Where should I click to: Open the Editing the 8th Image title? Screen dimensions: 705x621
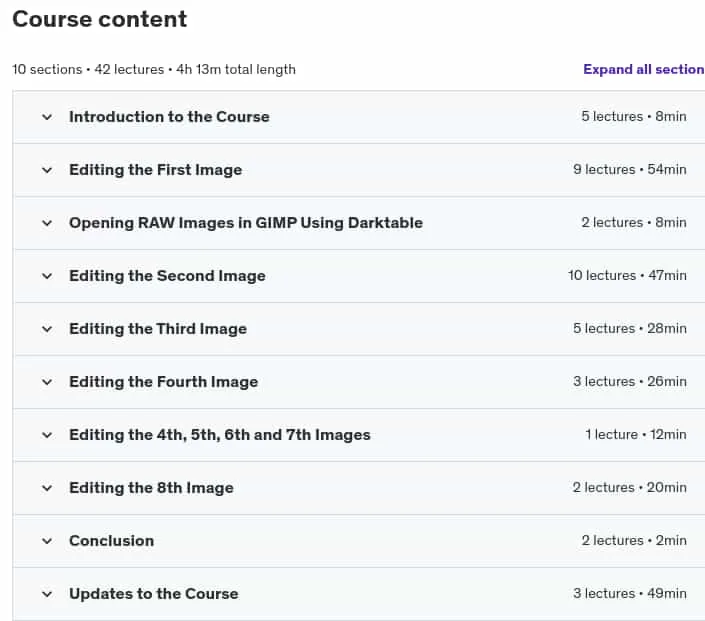coord(152,488)
